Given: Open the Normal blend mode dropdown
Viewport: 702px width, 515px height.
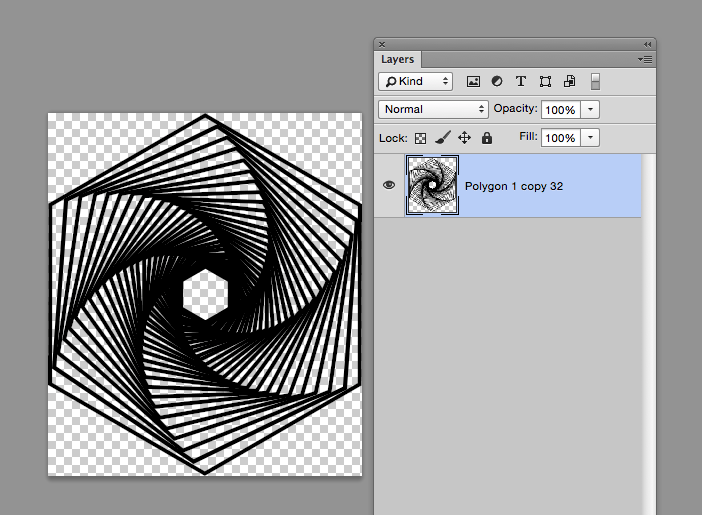Looking at the screenshot, I should coord(433,109).
